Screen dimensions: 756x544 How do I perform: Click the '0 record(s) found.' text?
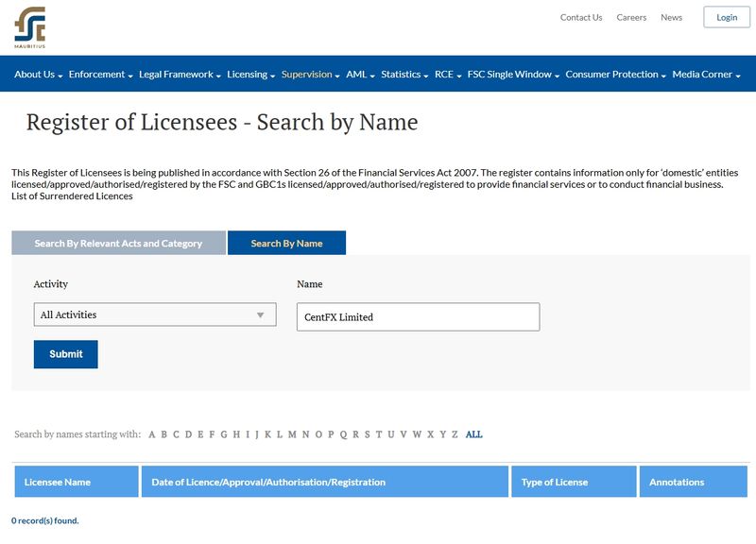point(44,520)
